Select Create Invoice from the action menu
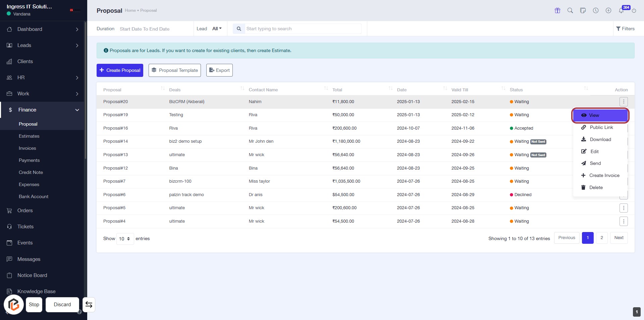 (x=604, y=175)
